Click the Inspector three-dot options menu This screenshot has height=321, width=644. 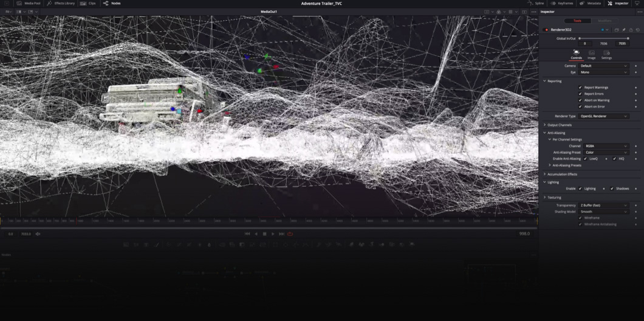[639, 12]
